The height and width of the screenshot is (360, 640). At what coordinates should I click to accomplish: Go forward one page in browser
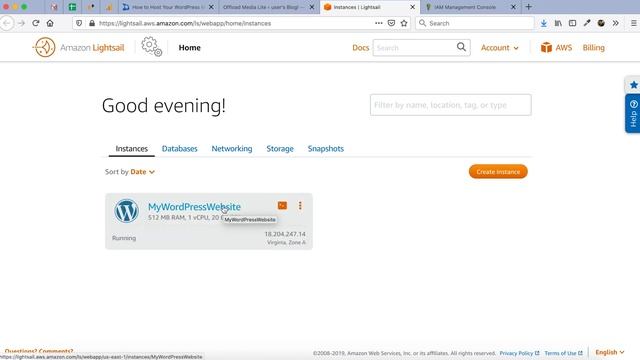pos(21,23)
